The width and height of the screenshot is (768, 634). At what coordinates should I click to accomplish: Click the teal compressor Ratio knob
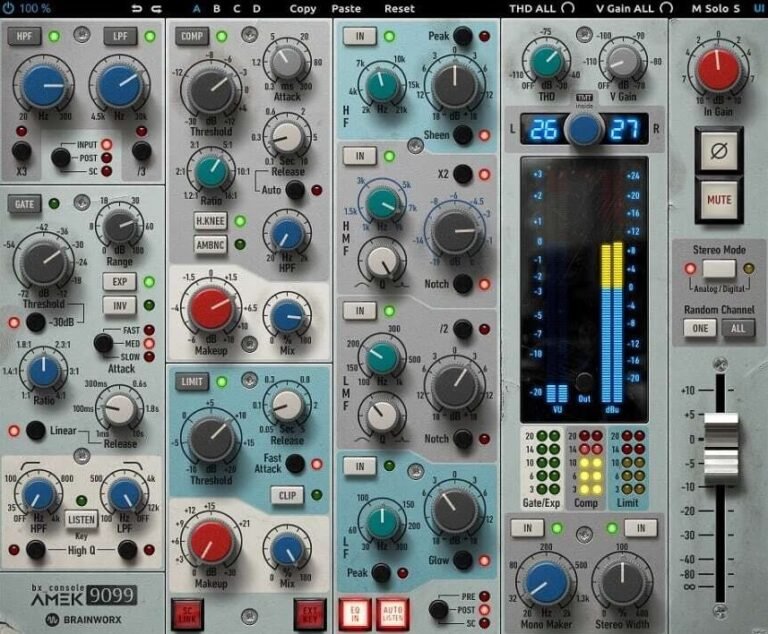(x=212, y=171)
